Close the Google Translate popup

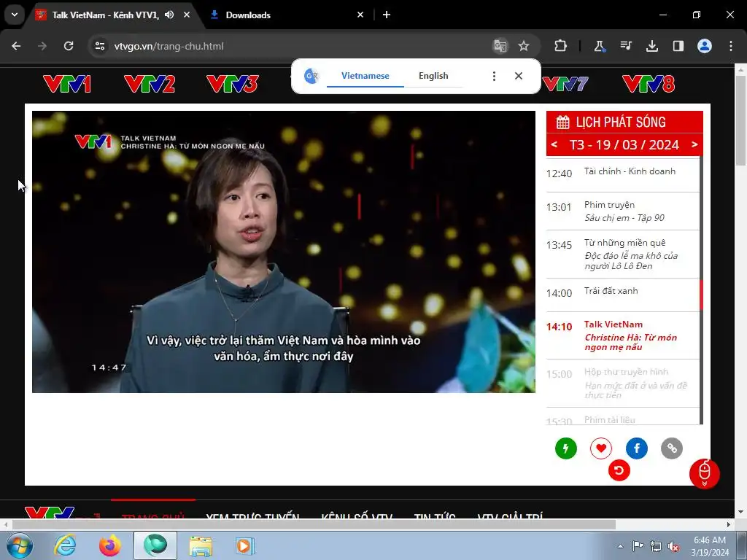click(519, 76)
